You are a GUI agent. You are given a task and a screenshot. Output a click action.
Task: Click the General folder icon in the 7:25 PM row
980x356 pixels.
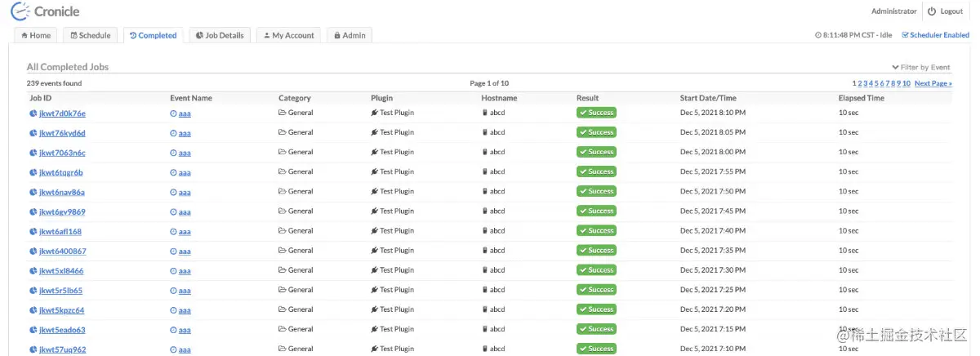(x=283, y=289)
